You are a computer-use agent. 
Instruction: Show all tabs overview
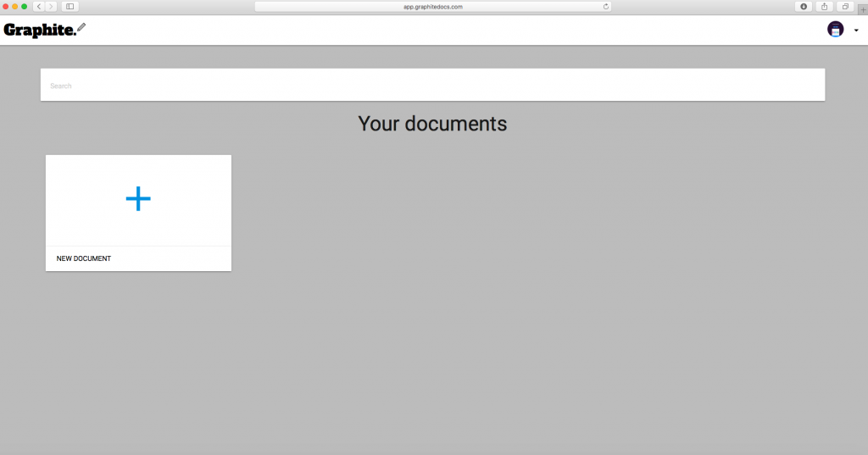point(845,7)
